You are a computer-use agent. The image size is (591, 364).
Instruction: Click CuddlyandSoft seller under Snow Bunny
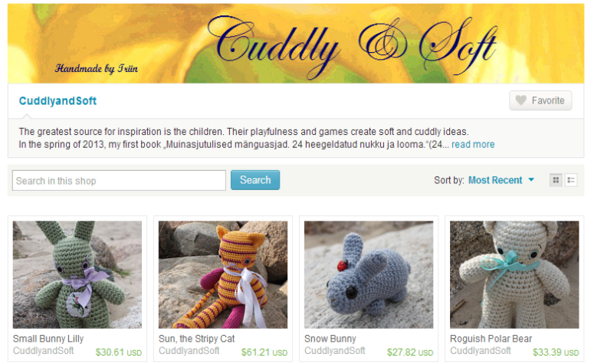tap(335, 351)
